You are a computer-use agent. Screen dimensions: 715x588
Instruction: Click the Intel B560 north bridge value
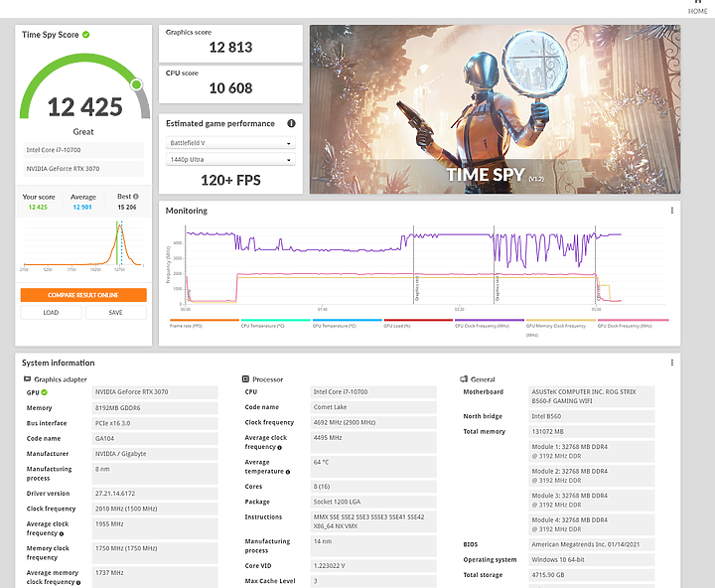tap(592, 416)
